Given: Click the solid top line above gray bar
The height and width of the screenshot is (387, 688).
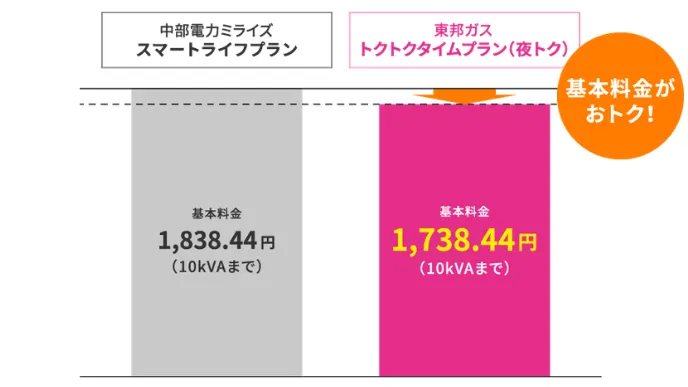Looking at the screenshot, I should (217, 89).
